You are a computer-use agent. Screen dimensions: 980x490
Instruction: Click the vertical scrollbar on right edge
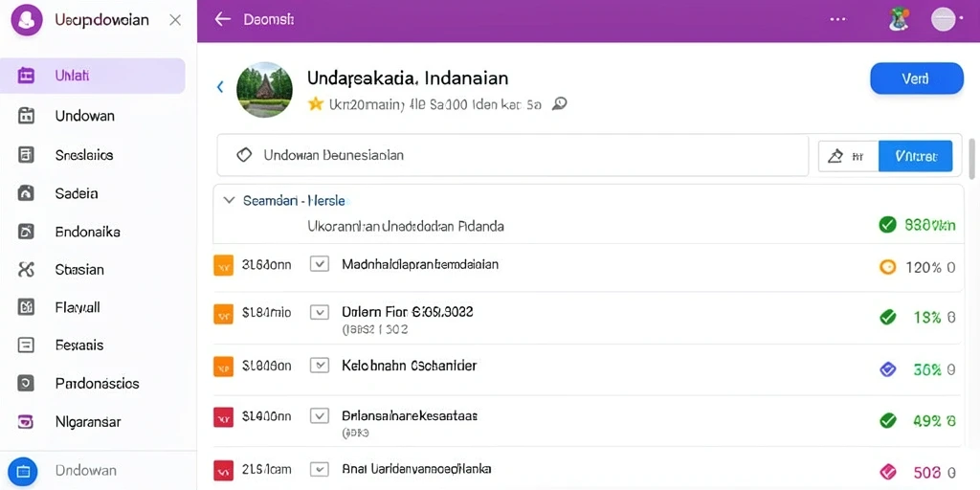pyautogui.click(x=971, y=159)
